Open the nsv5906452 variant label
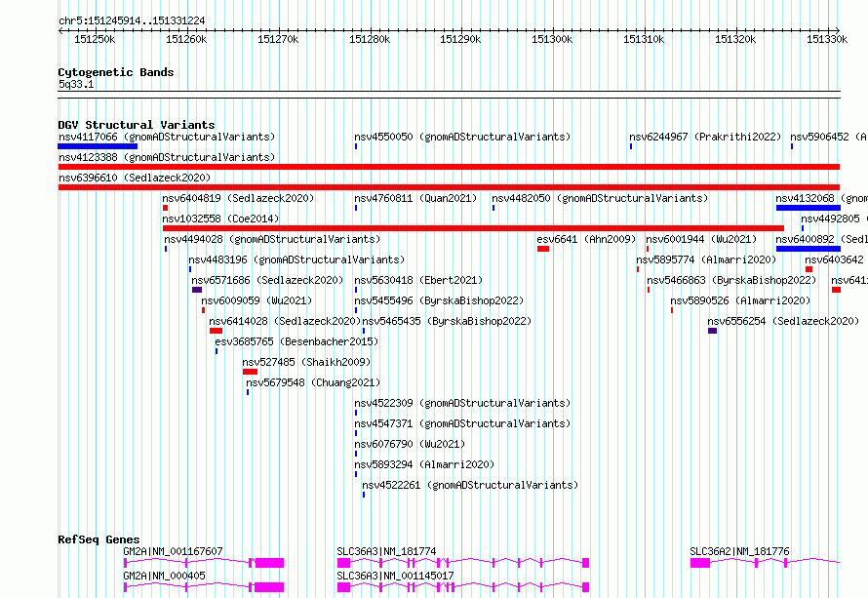Screen dimensions: 868x598 (x=828, y=137)
